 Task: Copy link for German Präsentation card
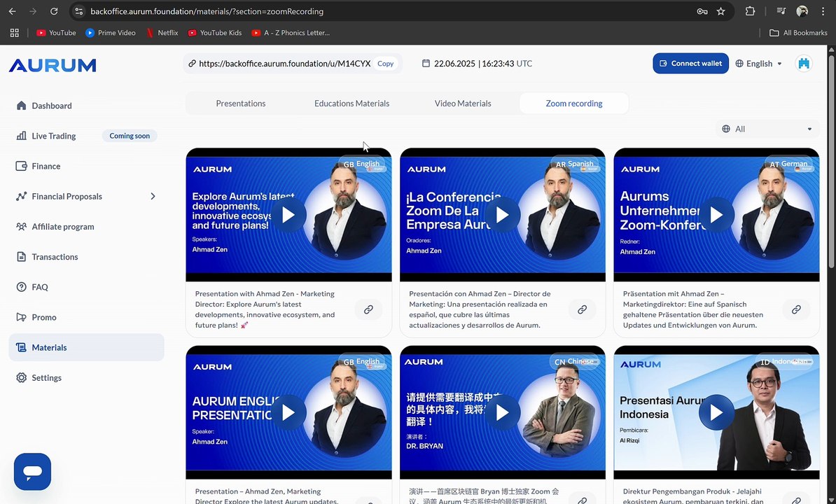(x=796, y=309)
